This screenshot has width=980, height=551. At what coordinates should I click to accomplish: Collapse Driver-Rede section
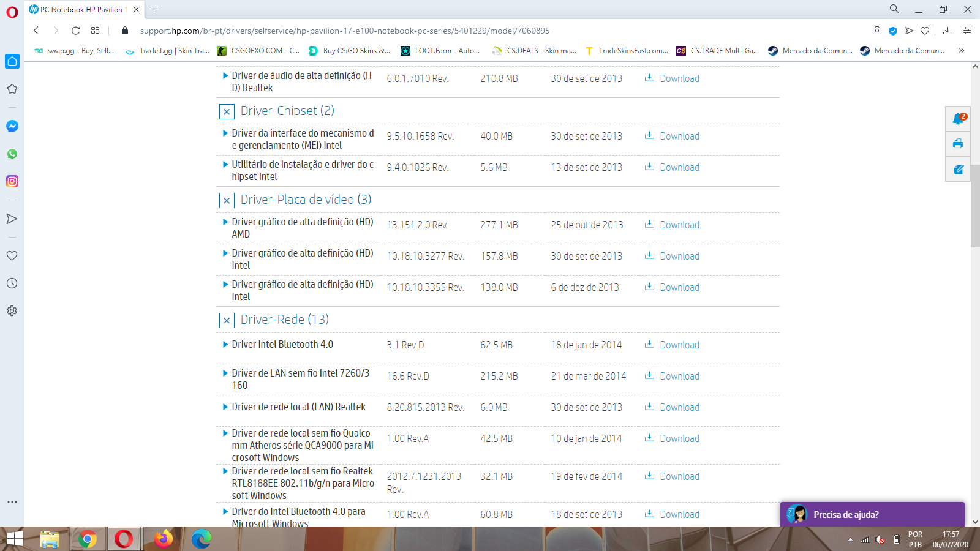(x=227, y=320)
